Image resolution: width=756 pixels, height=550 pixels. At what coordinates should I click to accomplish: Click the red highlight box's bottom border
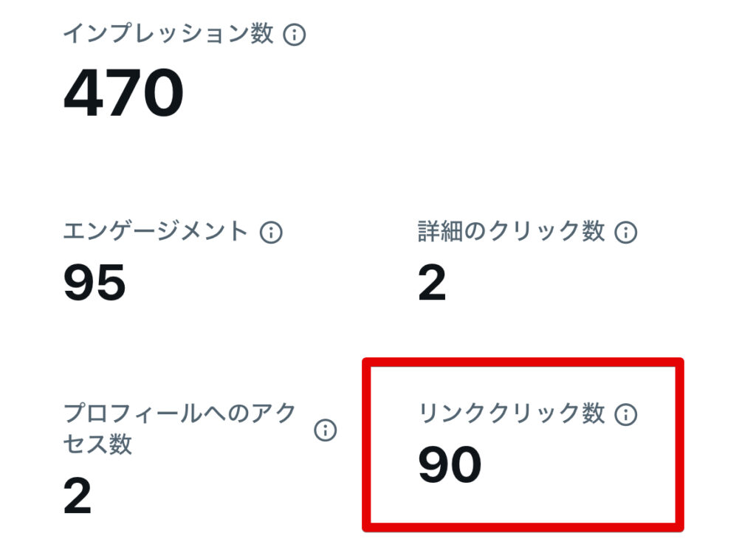tap(523, 527)
